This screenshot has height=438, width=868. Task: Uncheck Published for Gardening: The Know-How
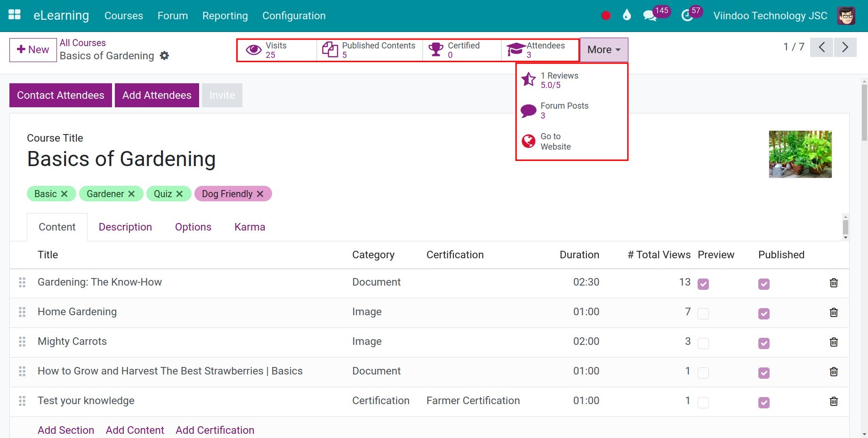tap(764, 284)
